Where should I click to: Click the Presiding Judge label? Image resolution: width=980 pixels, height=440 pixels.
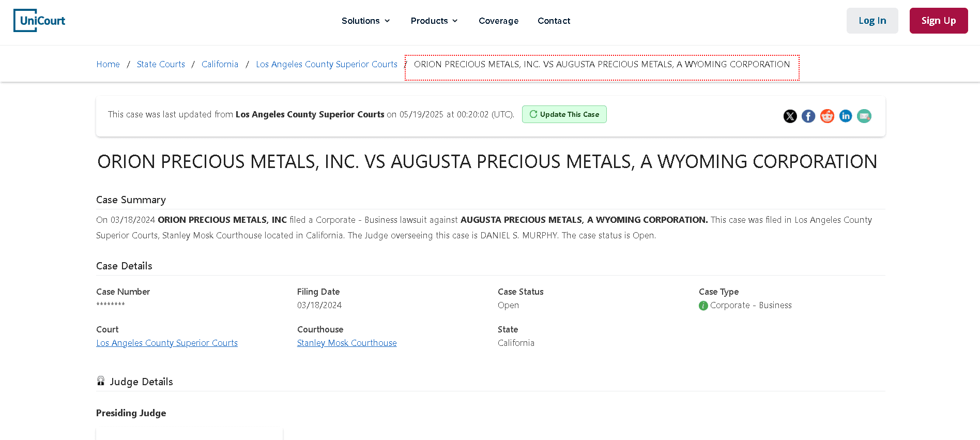coord(131,413)
